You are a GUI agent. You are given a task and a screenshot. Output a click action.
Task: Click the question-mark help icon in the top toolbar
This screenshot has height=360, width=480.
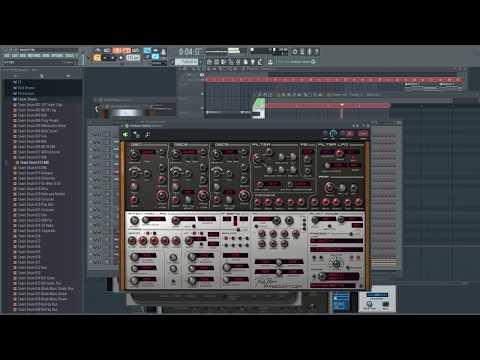pos(316,52)
